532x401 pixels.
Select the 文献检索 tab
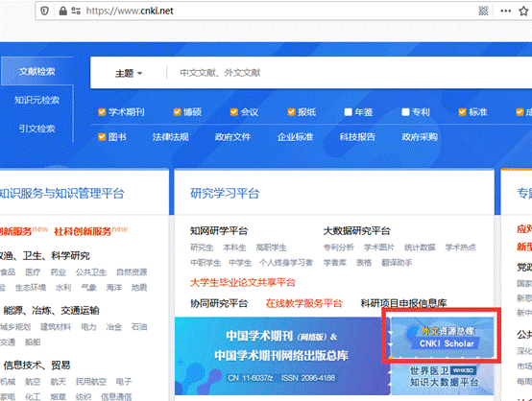[37, 71]
